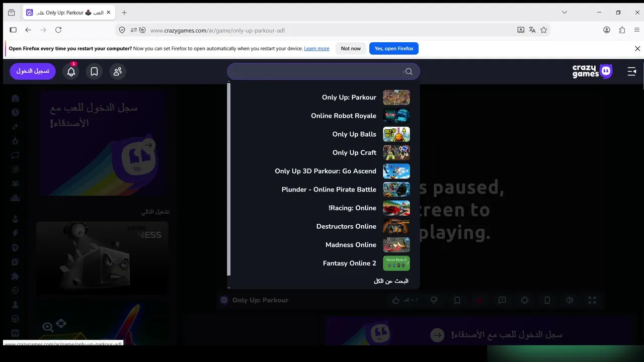Click the address bar URL

[217, 30]
